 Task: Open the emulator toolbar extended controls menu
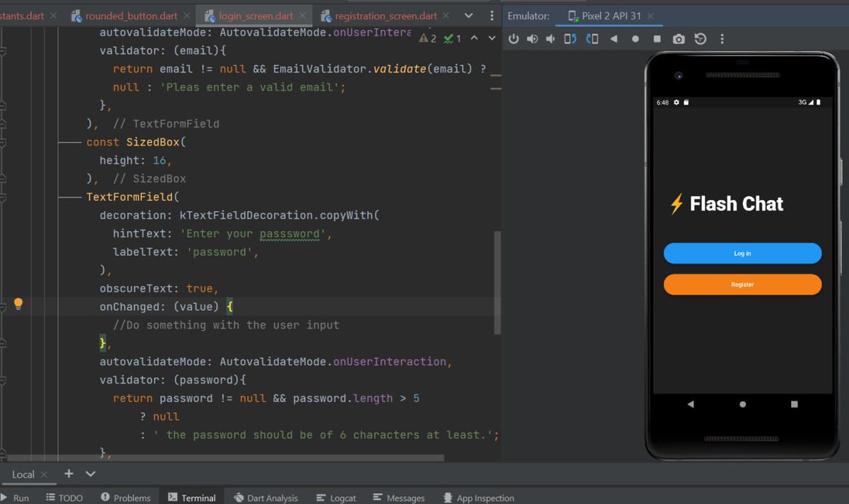point(722,39)
